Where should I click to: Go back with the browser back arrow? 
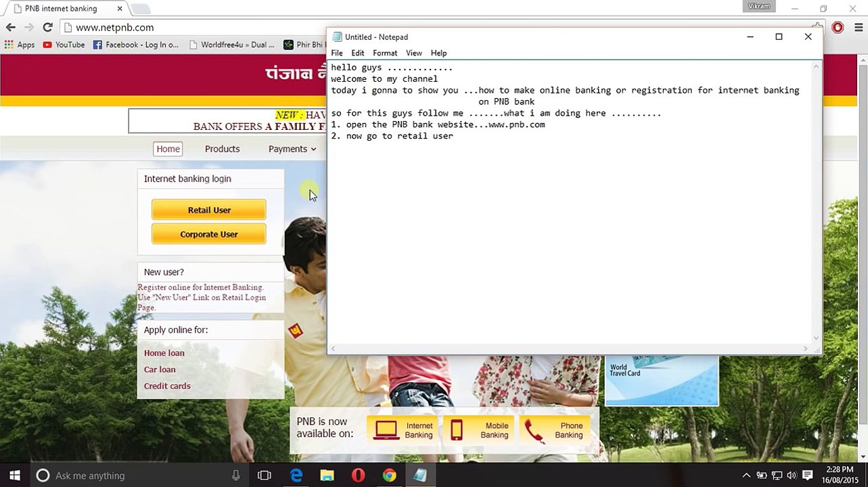[11, 28]
